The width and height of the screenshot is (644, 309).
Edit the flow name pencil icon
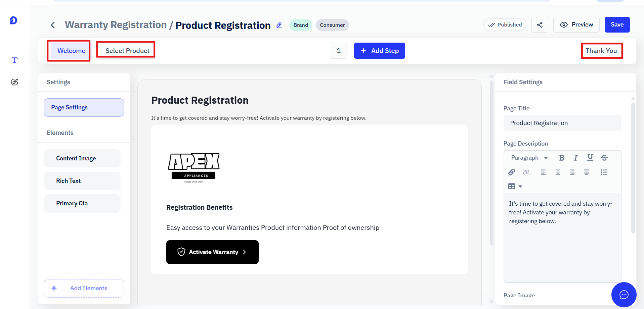point(279,25)
